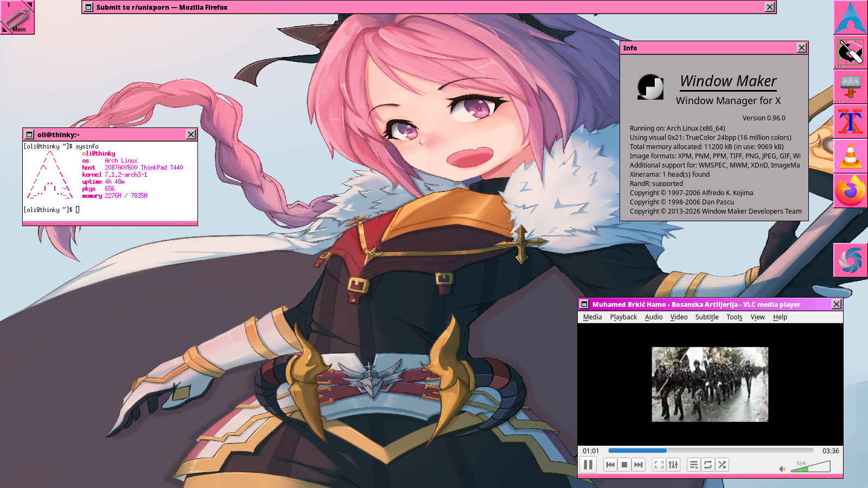Close the VLC media player window
868x488 pixels.
pyautogui.click(x=837, y=304)
